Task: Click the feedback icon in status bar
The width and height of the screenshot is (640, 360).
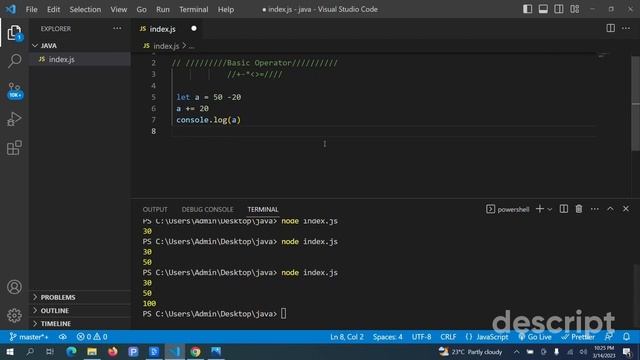Action: (609, 337)
